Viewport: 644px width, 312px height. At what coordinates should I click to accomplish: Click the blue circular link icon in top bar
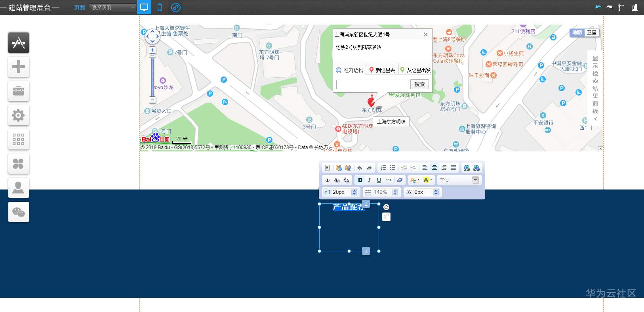[176, 7]
